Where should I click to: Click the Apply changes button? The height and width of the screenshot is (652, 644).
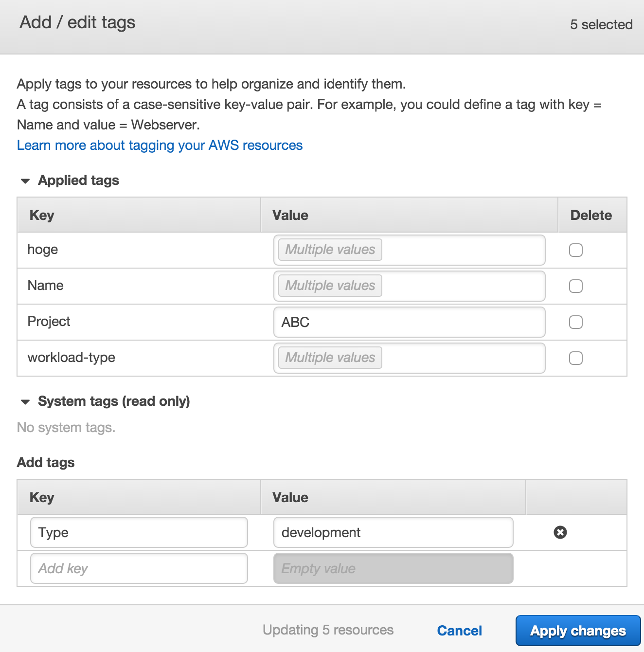(577, 630)
